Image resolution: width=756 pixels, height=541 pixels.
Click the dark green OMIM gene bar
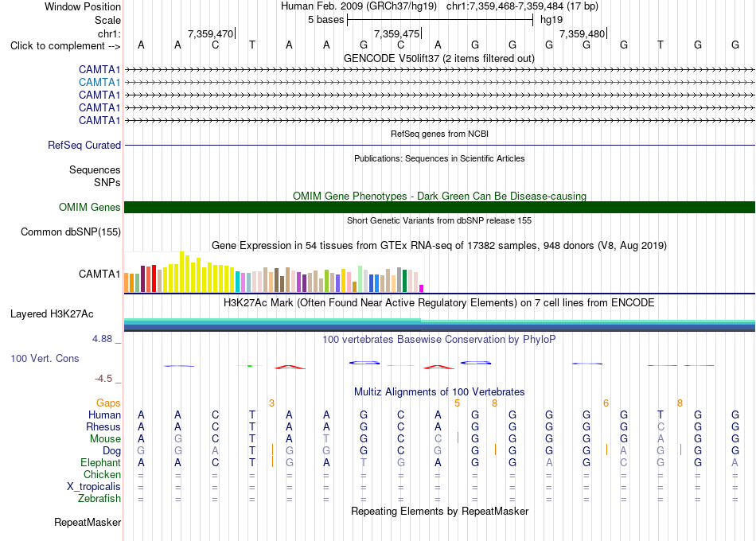pos(439,208)
